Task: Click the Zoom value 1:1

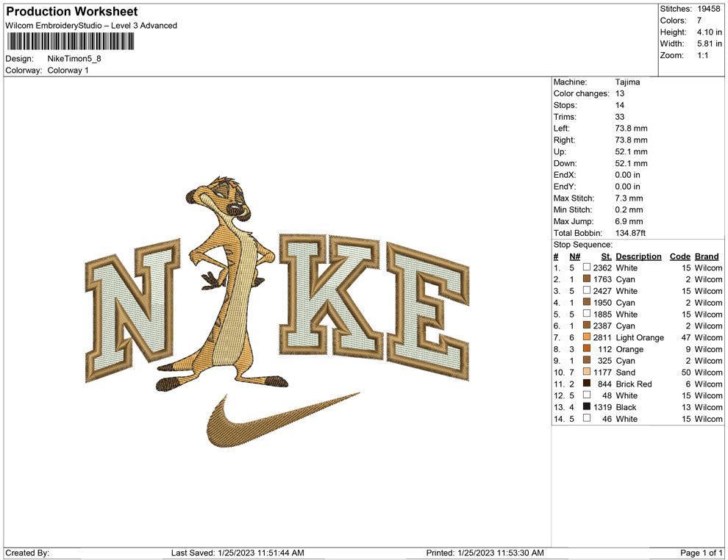Action: (x=702, y=55)
